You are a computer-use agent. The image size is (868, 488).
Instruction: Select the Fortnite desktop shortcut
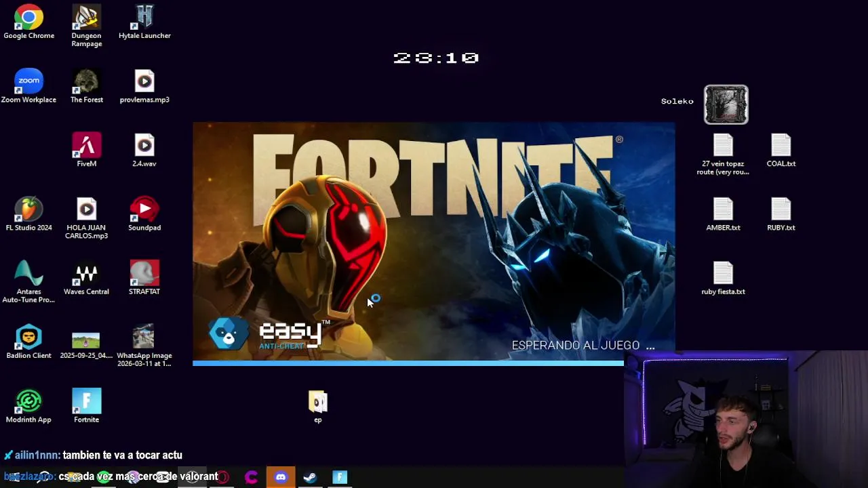point(87,406)
